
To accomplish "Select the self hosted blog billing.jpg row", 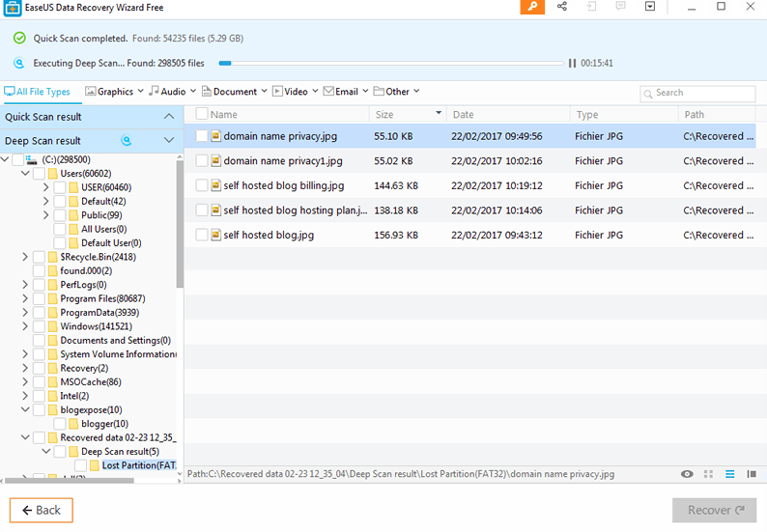I will click(x=469, y=185).
